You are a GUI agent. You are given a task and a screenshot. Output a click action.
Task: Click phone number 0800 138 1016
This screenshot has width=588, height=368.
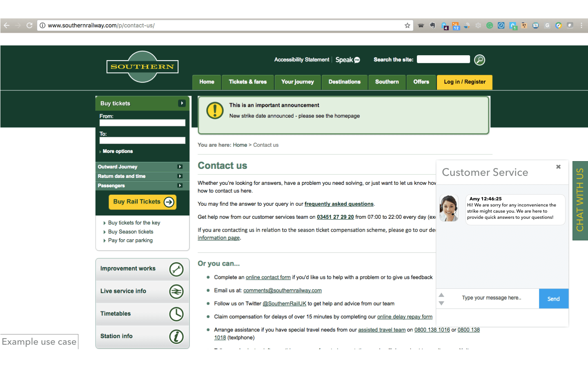pos(432,330)
